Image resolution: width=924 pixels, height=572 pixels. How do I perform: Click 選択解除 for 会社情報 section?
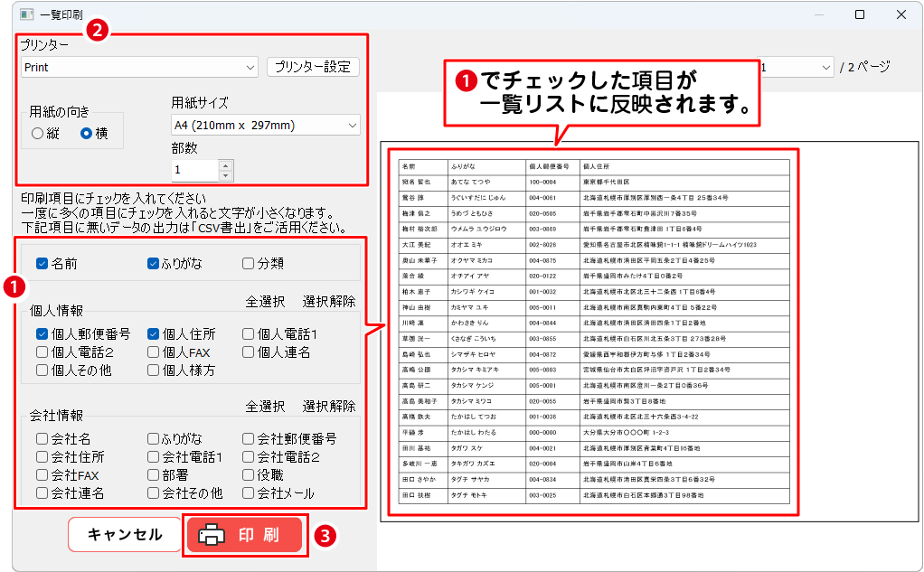click(x=329, y=407)
